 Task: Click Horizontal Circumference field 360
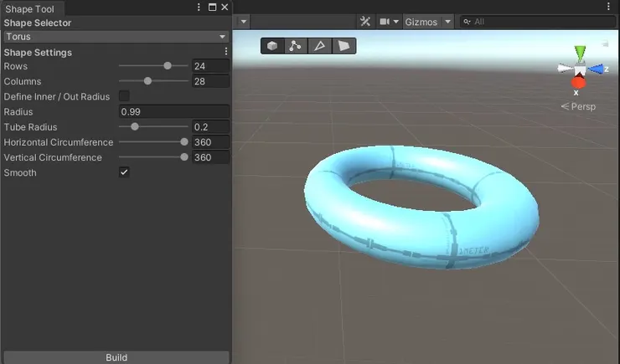pos(210,142)
